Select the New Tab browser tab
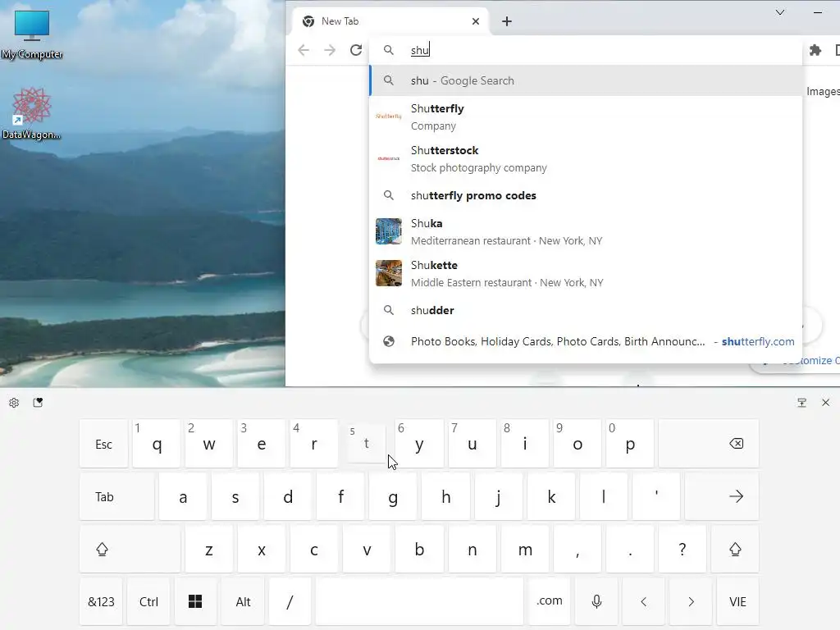The width and height of the screenshot is (840, 630). pyautogui.click(x=391, y=21)
